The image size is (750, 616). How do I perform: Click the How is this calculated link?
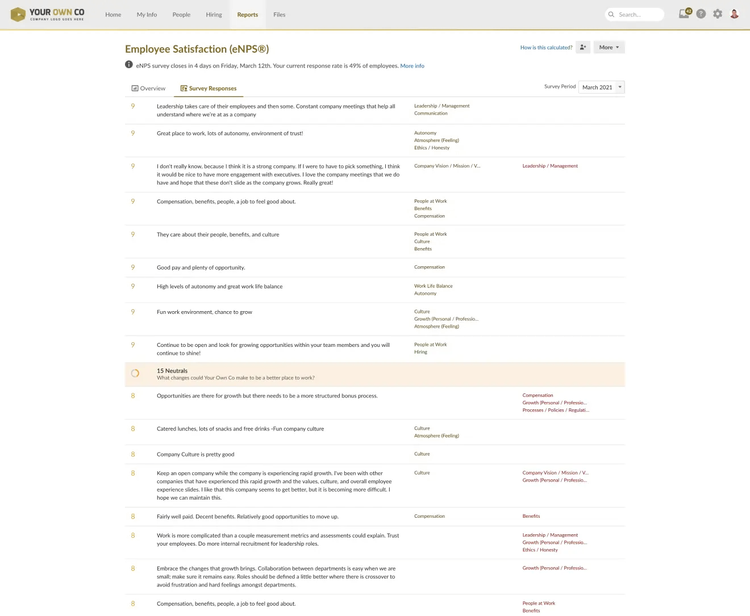[546, 47]
